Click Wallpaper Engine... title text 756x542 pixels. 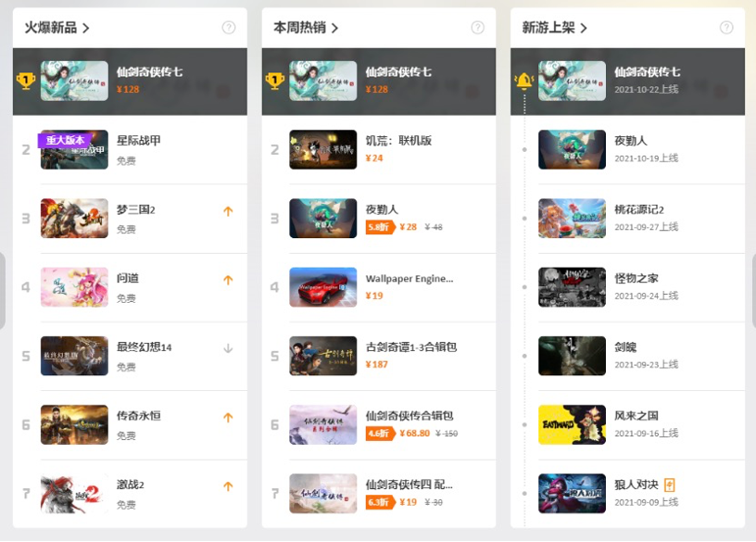pos(409,279)
